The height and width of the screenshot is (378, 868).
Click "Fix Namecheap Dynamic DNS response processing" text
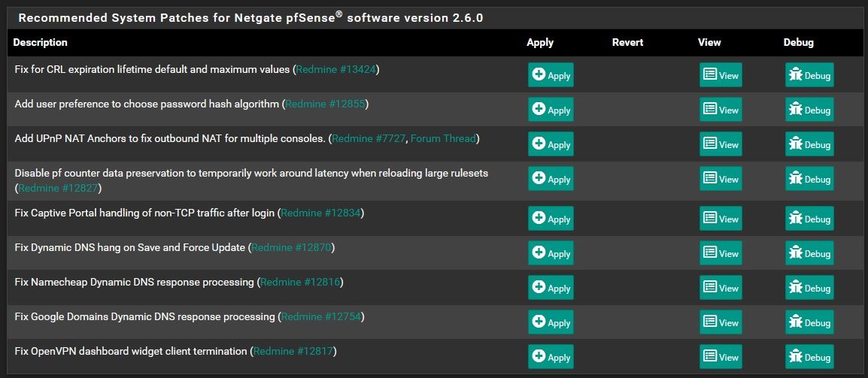pyautogui.click(x=134, y=283)
